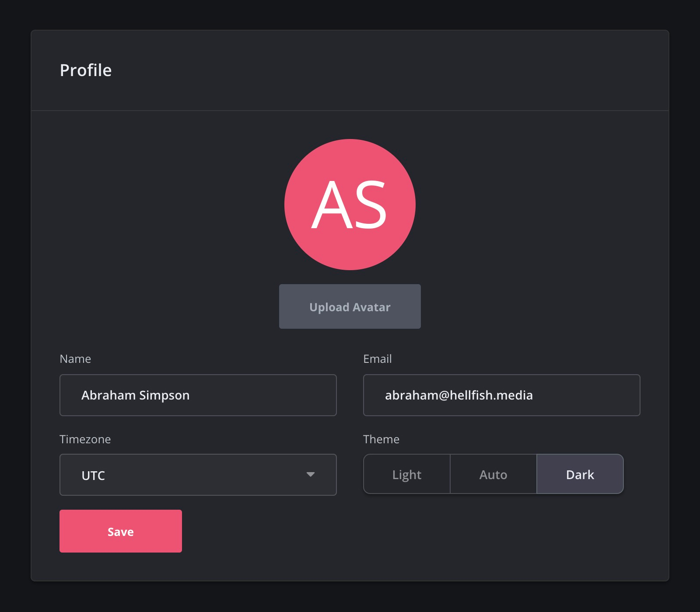Click the Theme field label
700x612 pixels.
pyautogui.click(x=381, y=439)
